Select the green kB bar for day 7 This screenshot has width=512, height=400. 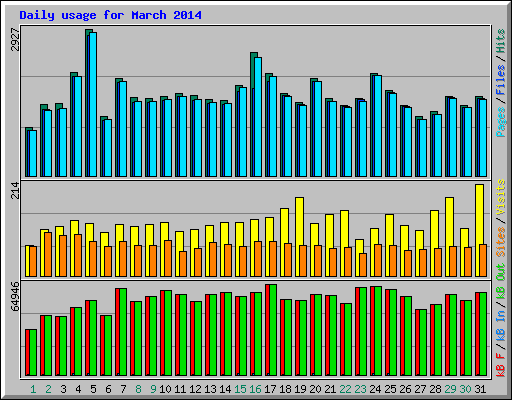123,332
